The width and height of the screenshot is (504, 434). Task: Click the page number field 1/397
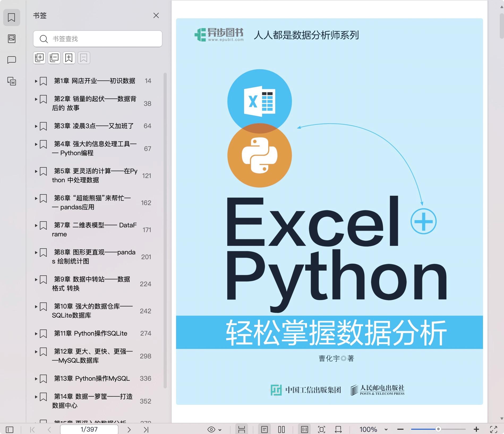[x=89, y=429]
